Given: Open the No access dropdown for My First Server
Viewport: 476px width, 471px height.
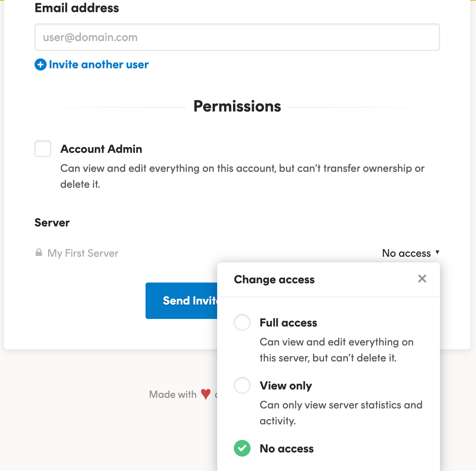Looking at the screenshot, I should [406, 253].
